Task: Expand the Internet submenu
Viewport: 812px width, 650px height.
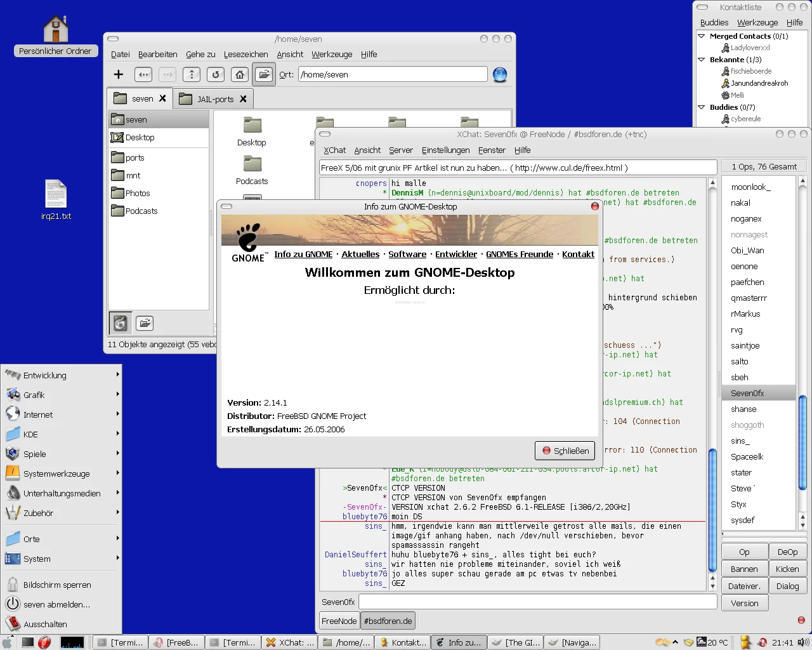Action: [62, 415]
